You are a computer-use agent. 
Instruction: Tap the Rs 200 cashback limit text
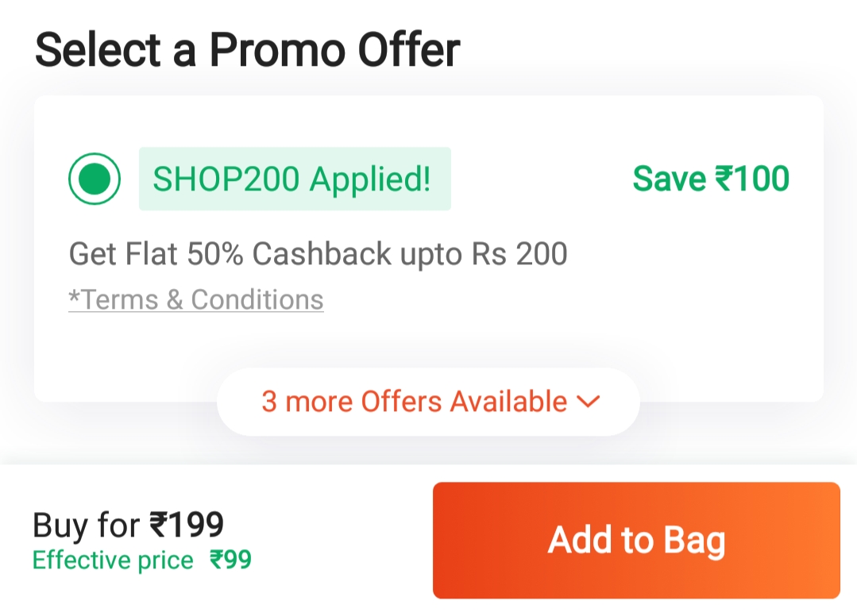(x=519, y=254)
